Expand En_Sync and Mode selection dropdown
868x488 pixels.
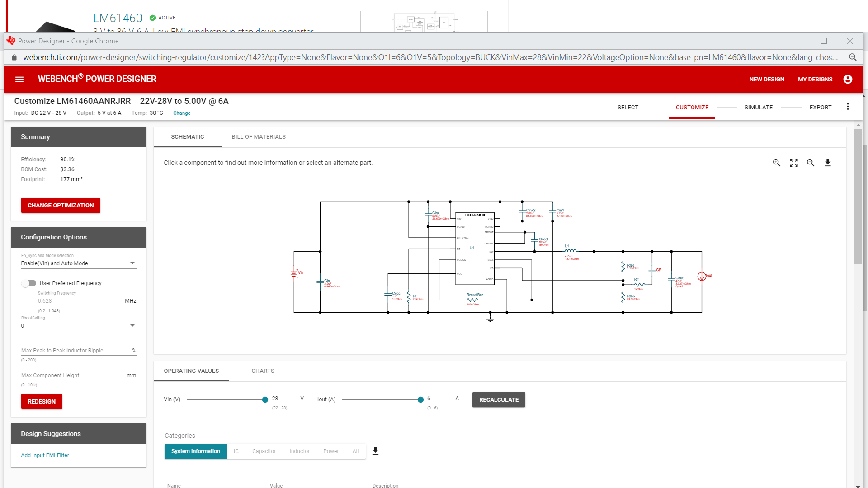(x=79, y=263)
